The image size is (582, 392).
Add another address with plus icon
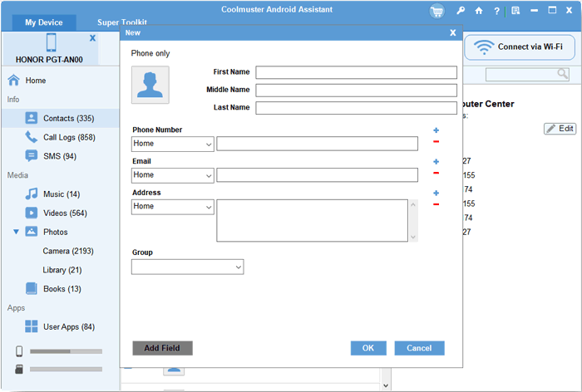436,193
